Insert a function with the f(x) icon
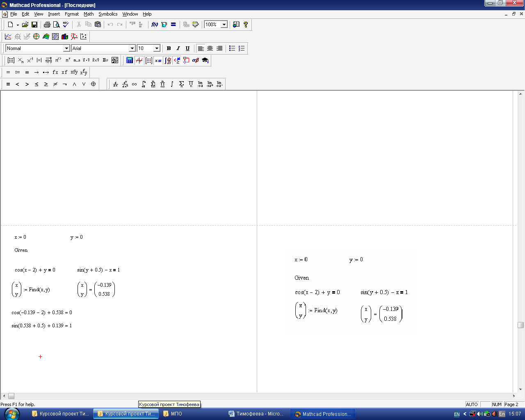Screen dimensions: 525x420 [155, 25]
